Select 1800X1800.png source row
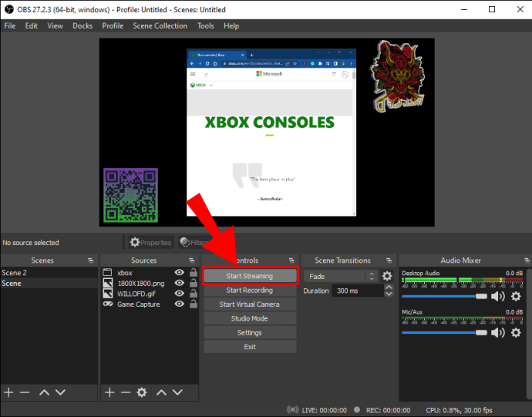The height and width of the screenshot is (417, 532). [x=150, y=283]
